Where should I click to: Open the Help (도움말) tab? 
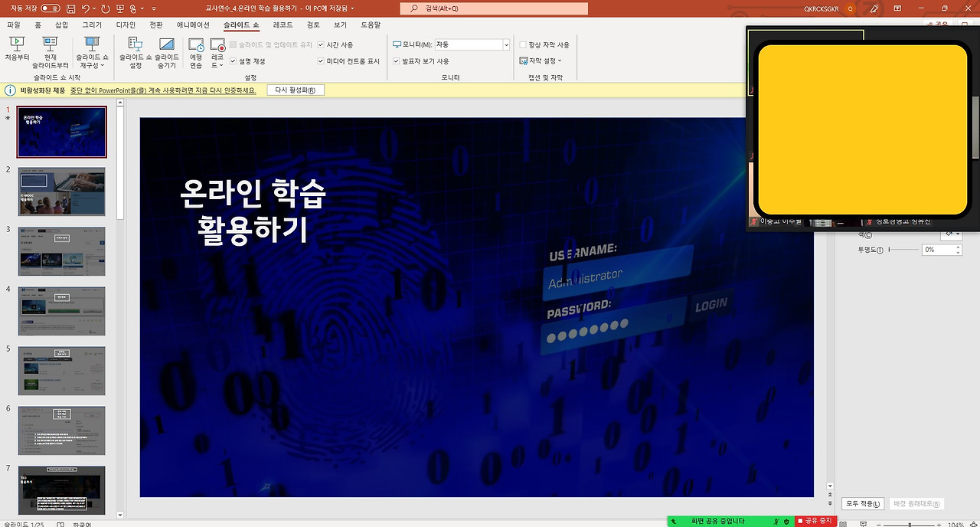click(371, 25)
